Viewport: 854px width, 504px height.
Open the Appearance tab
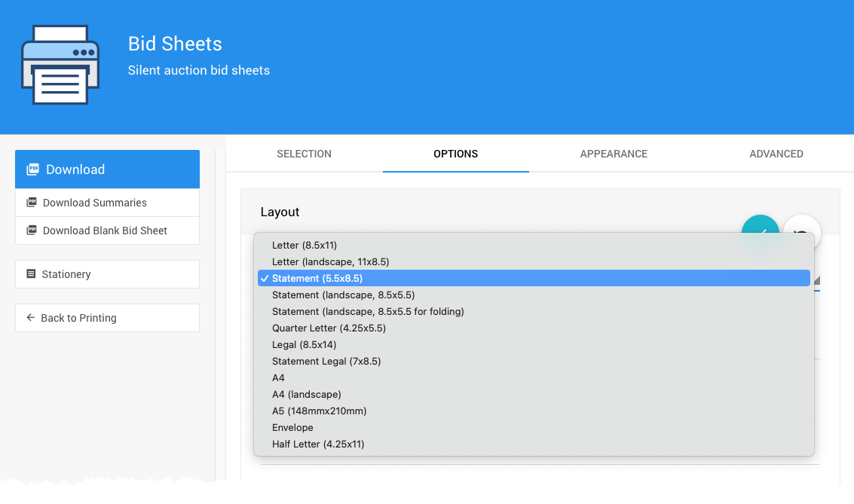[x=614, y=154]
